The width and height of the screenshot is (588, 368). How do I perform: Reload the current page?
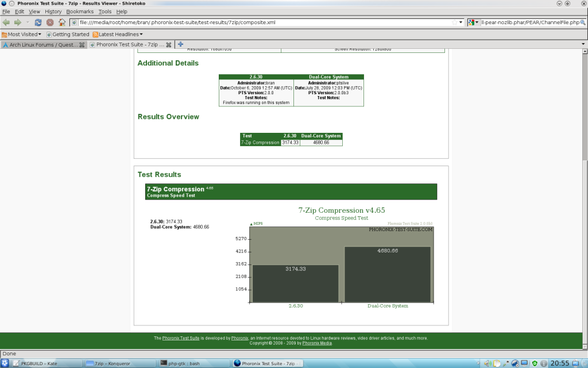(38, 22)
